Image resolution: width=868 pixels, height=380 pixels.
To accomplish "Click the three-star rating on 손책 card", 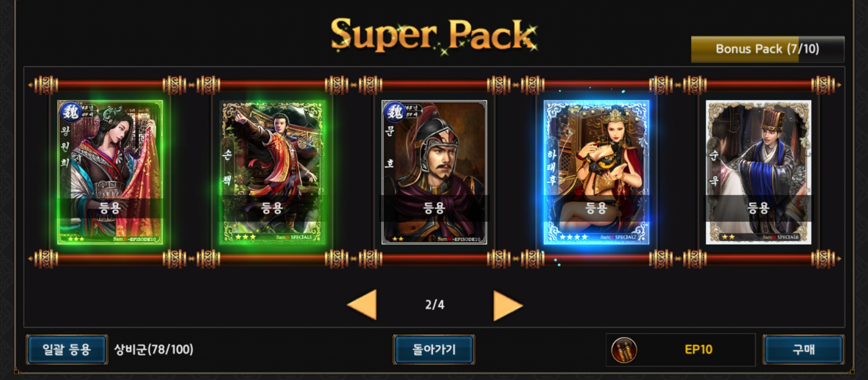I will 245,237.
